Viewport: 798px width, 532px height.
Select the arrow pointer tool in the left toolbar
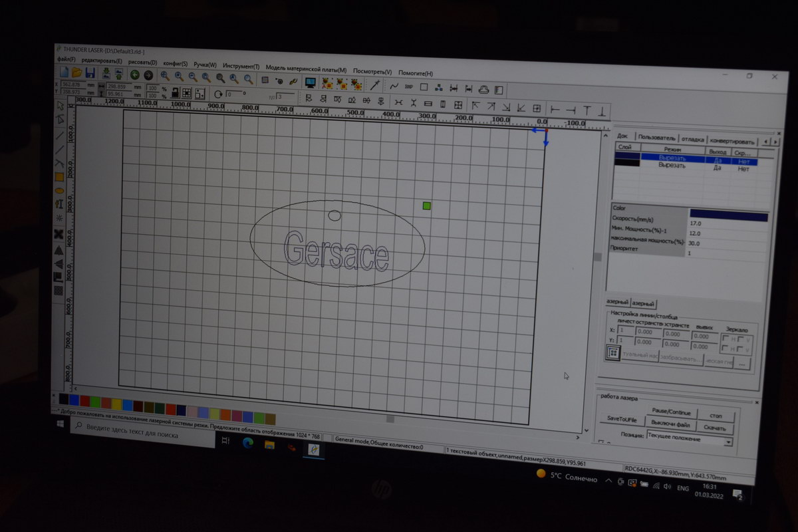(60, 105)
